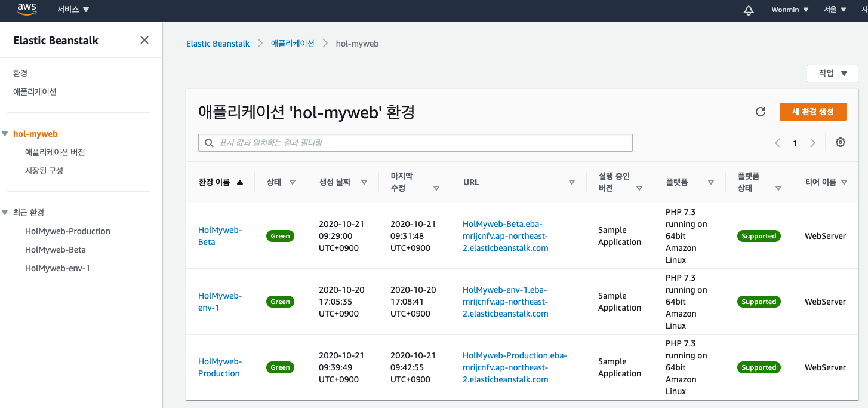Click the 환경 이름 column header
Viewport: 868px width, 408px height.
[214, 182]
